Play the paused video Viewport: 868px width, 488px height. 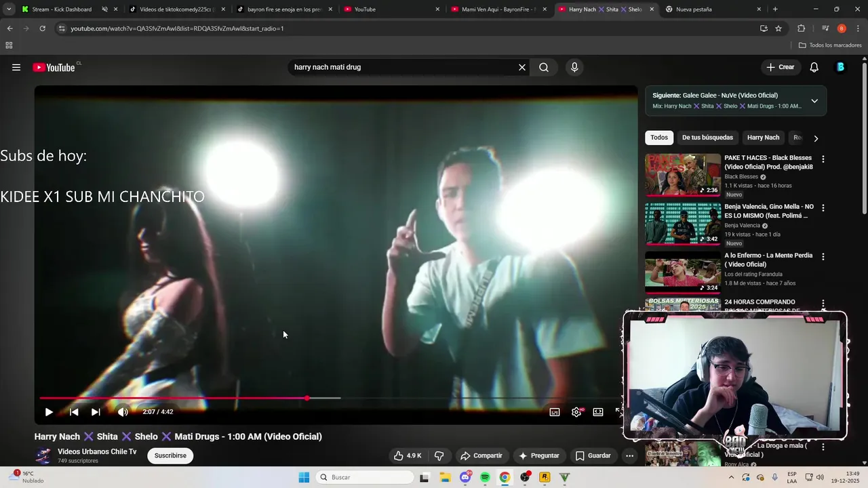point(49,412)
